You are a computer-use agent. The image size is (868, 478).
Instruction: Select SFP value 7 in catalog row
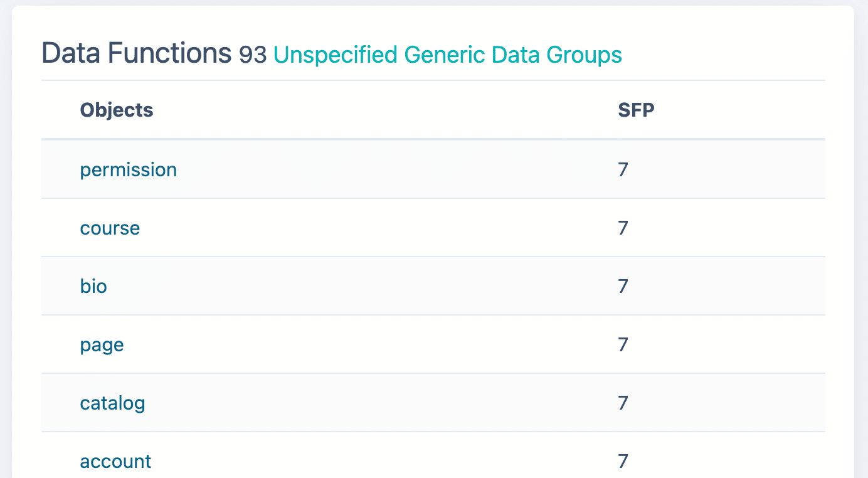point(623,403)
